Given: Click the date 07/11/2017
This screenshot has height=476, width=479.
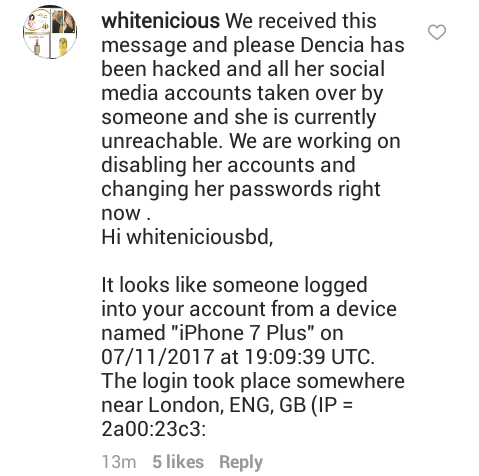Looking at the screenshot, I should [x=158, y=357].
